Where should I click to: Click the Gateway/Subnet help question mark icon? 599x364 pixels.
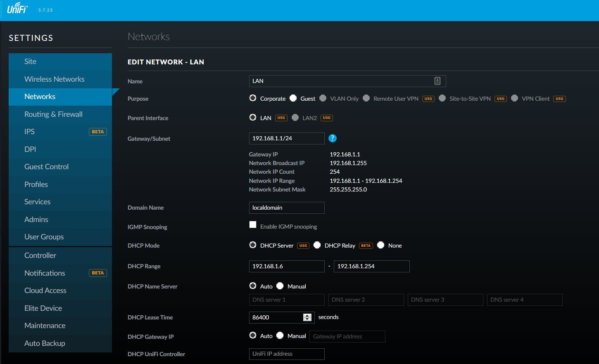click(x=333, y=138)
